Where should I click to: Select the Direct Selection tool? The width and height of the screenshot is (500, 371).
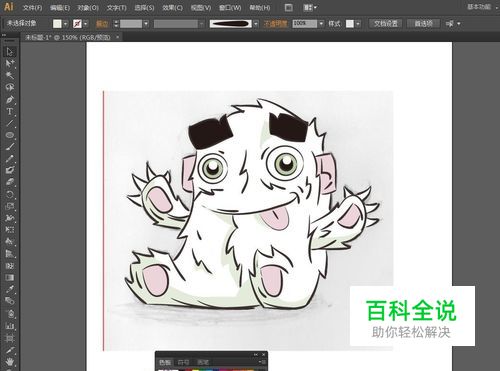click(9, 63)
